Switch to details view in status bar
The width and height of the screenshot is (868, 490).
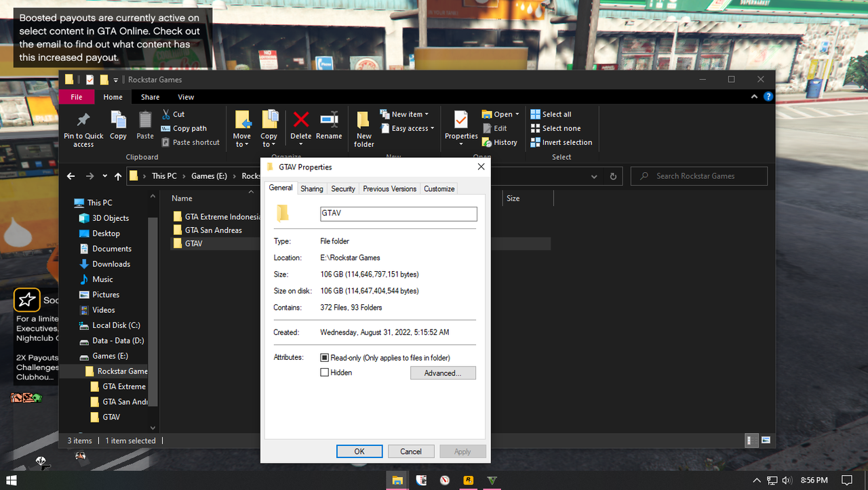tap(751, 441)
